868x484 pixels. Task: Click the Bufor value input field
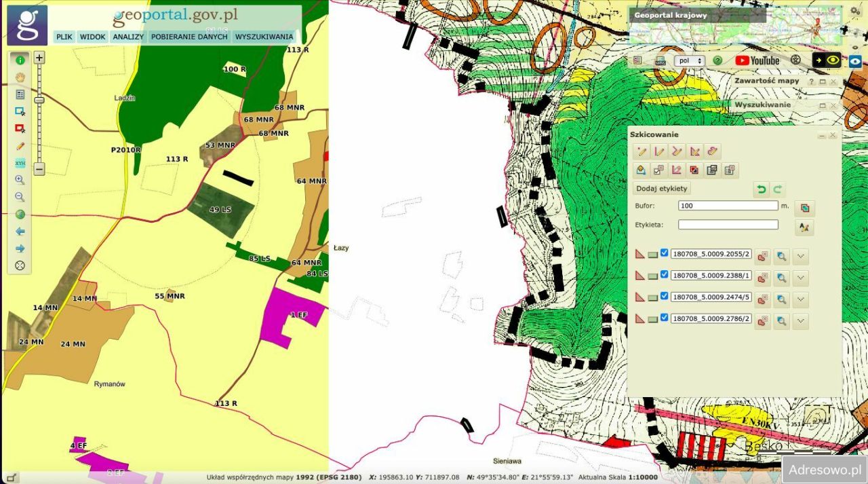[728, 206]
